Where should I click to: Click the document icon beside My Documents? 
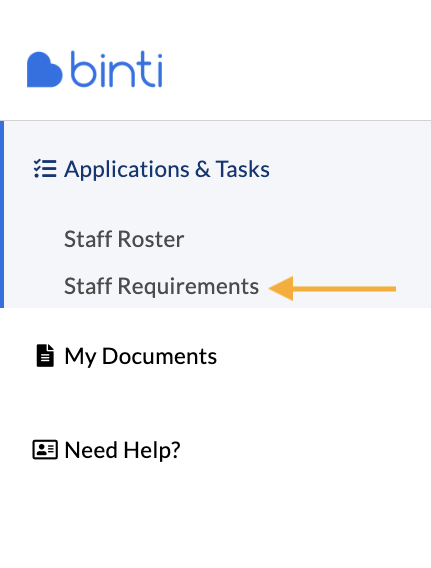[45, 356]
